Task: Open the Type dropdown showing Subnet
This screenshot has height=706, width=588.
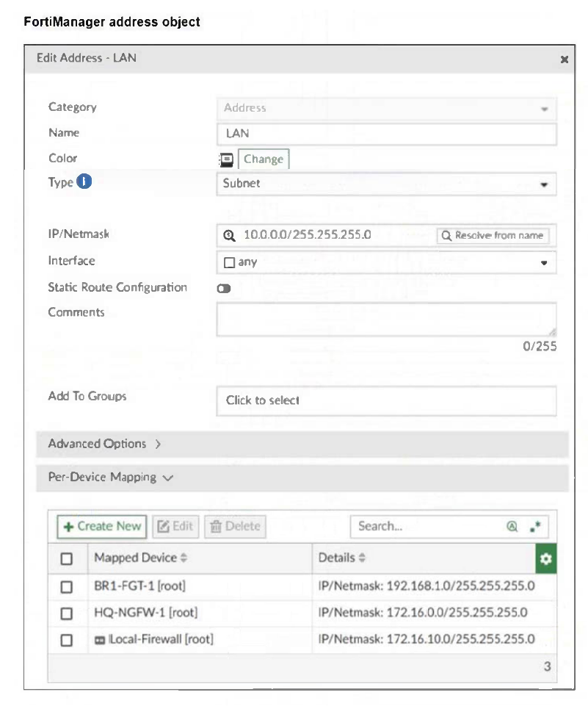Action: [386, 184]
